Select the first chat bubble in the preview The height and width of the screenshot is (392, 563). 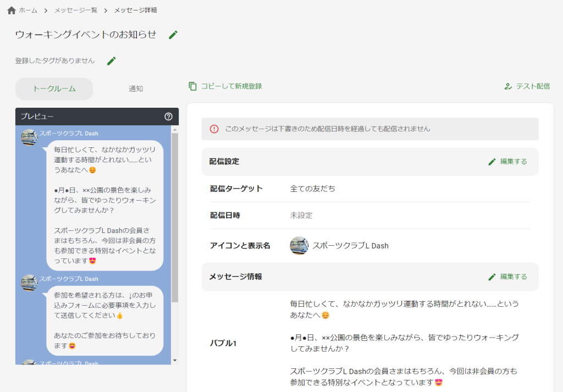point(104,203)
